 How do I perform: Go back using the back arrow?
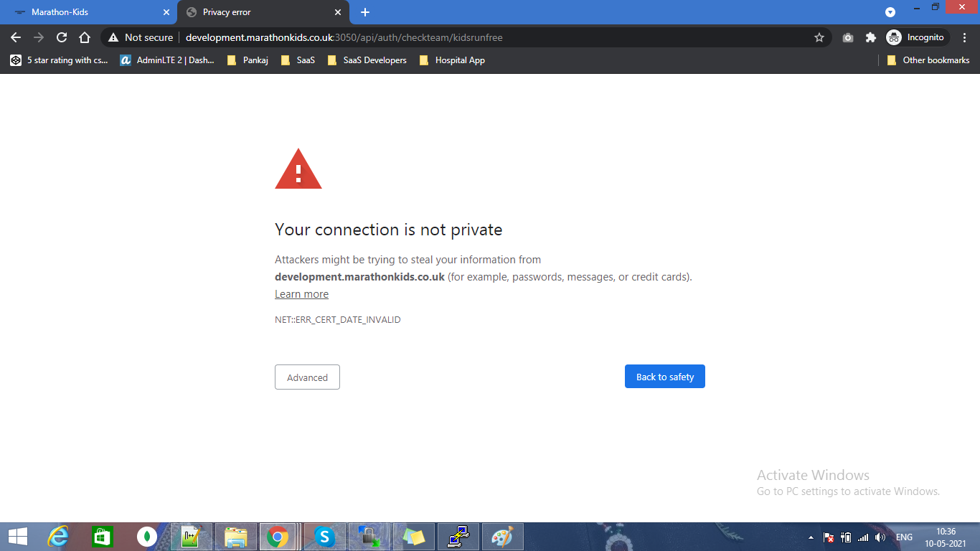(16, 37)
